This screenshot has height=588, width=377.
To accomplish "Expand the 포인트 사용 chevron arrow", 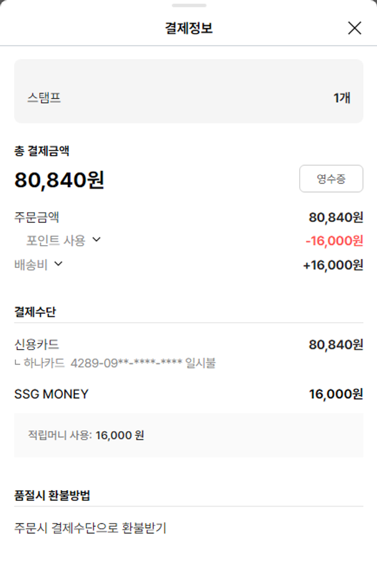I will click(x=97, y=240).
